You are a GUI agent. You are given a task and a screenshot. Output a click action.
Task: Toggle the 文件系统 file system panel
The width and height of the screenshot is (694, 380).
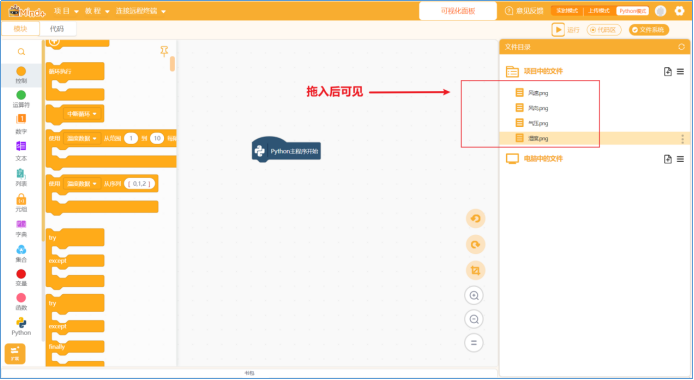point(649,30)
